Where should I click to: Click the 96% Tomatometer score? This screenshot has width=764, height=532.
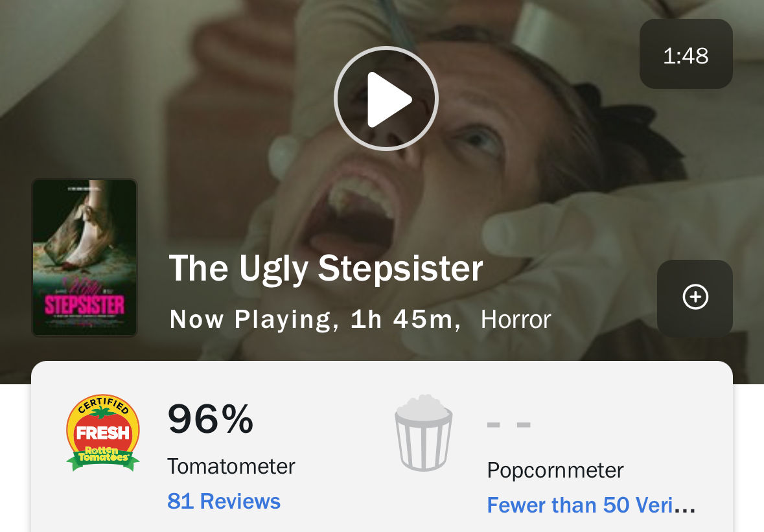[211, 419]
